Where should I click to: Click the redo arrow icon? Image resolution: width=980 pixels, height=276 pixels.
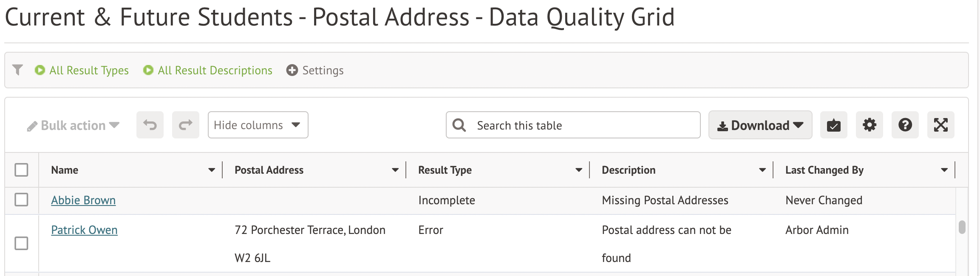185,125
